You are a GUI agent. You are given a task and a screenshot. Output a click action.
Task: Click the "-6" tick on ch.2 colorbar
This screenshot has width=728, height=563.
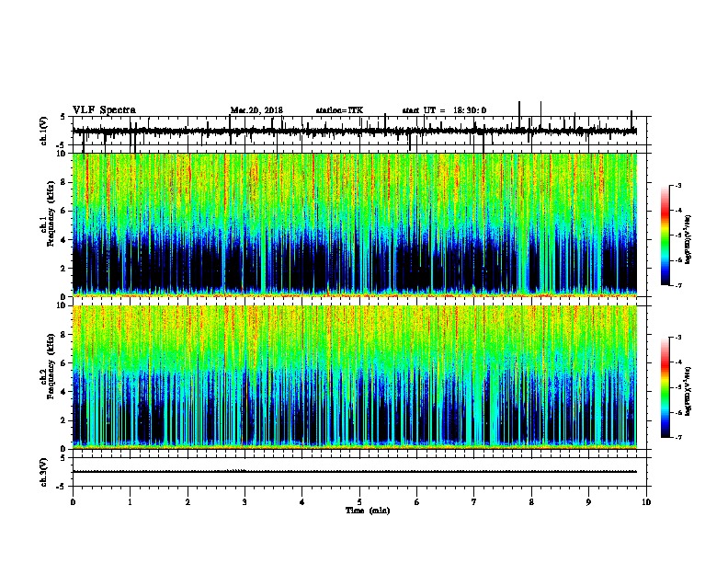(x=677, y=412)
